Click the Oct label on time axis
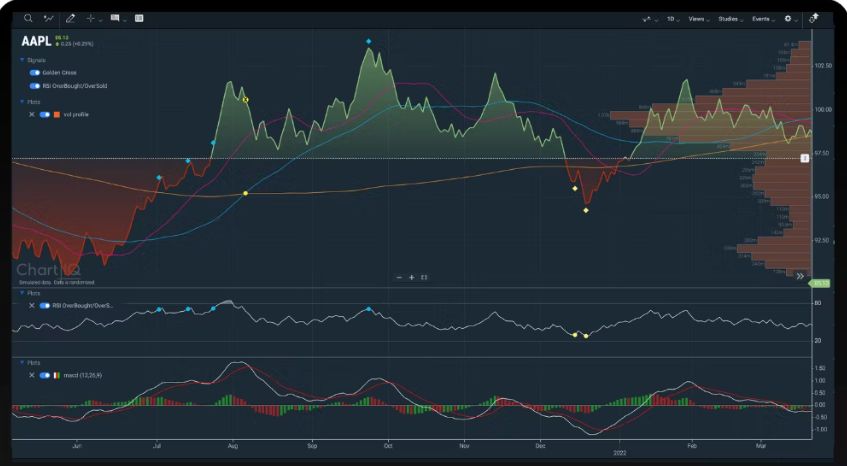 [x=387, y=446]
